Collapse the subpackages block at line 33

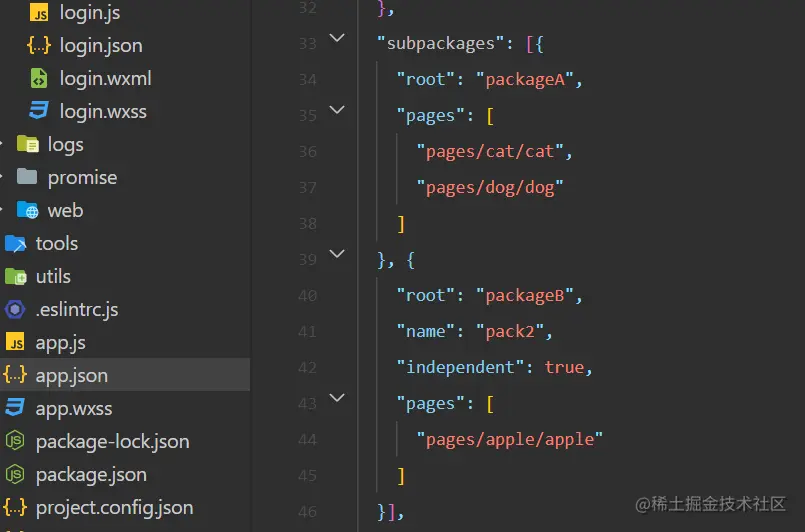(x=337, y=37)
